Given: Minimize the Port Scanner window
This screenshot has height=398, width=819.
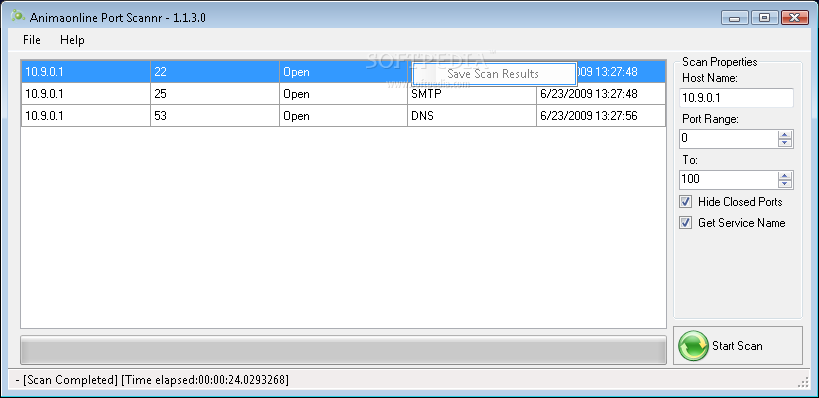Looking at the screenshot, I should (735, 18).
